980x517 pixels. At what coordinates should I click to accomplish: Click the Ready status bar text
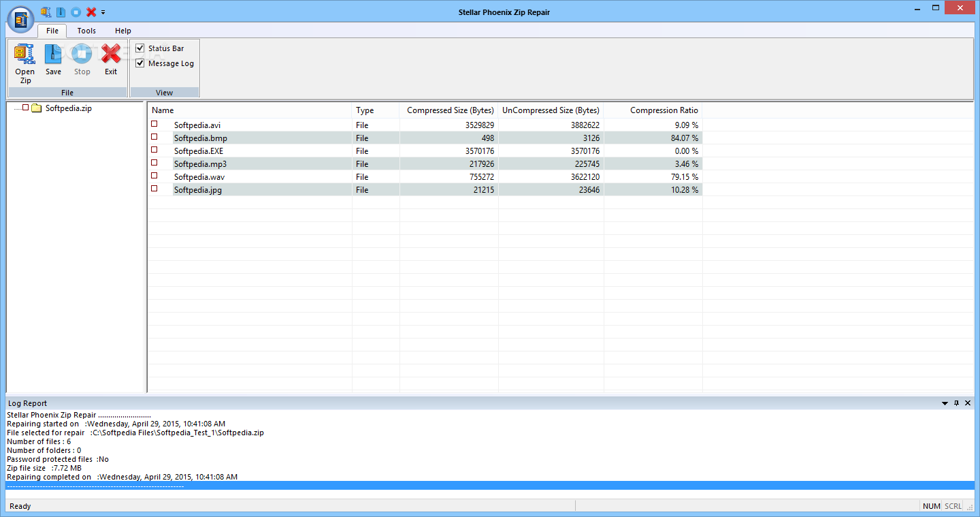(x=20, y=507)
